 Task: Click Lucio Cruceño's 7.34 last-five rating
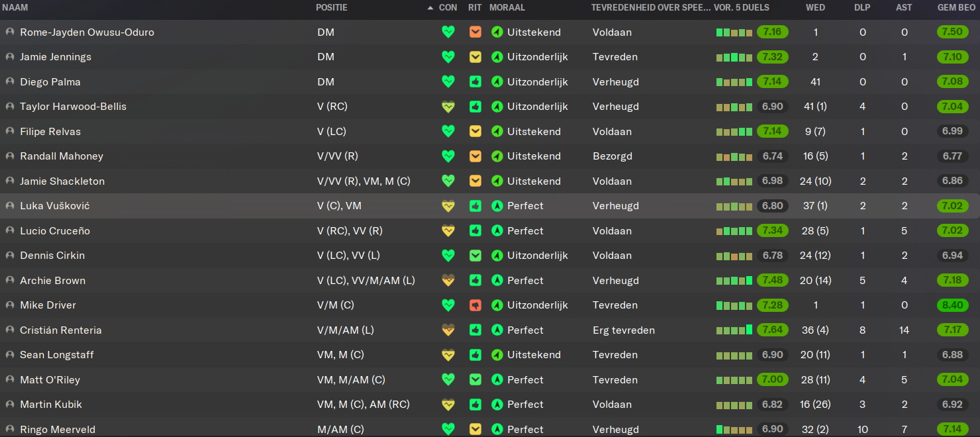click(772, 230)
